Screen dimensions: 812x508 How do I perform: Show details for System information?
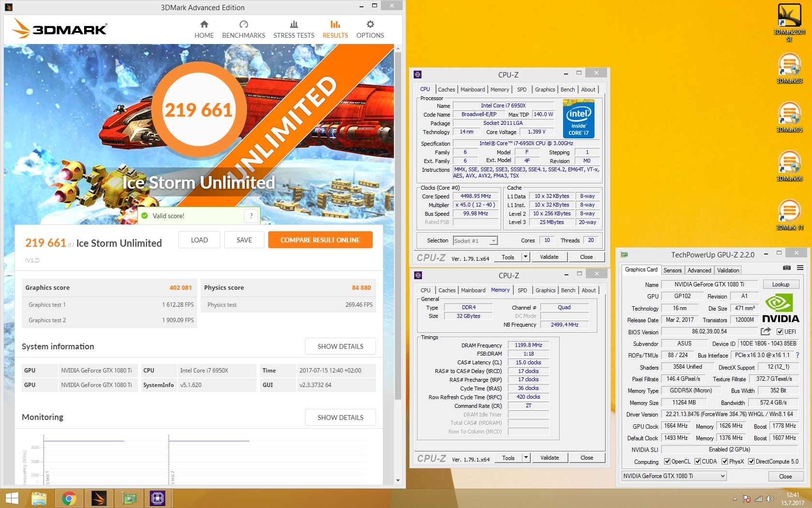[340, 346]
